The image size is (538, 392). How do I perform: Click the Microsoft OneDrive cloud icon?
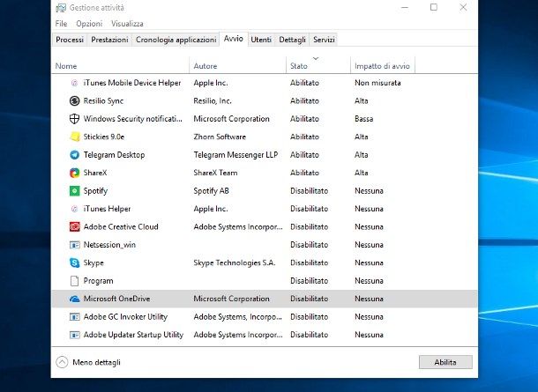[74, 299]
